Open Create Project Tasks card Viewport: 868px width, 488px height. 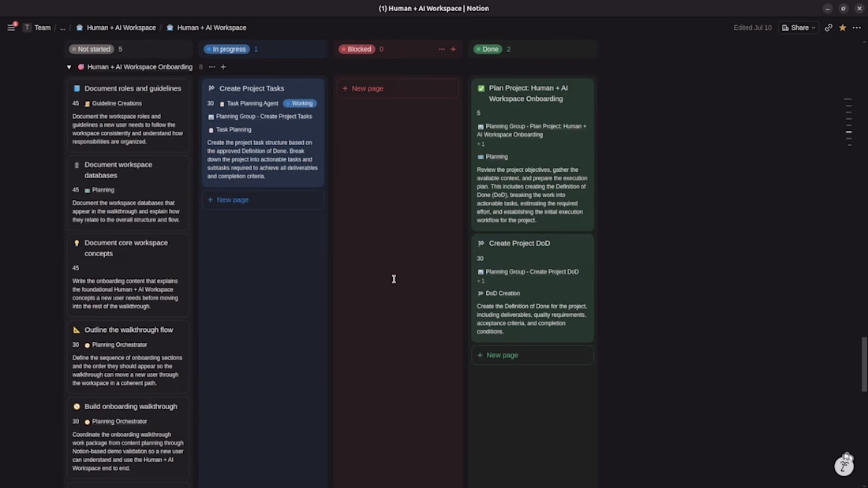tap(263, 132)
